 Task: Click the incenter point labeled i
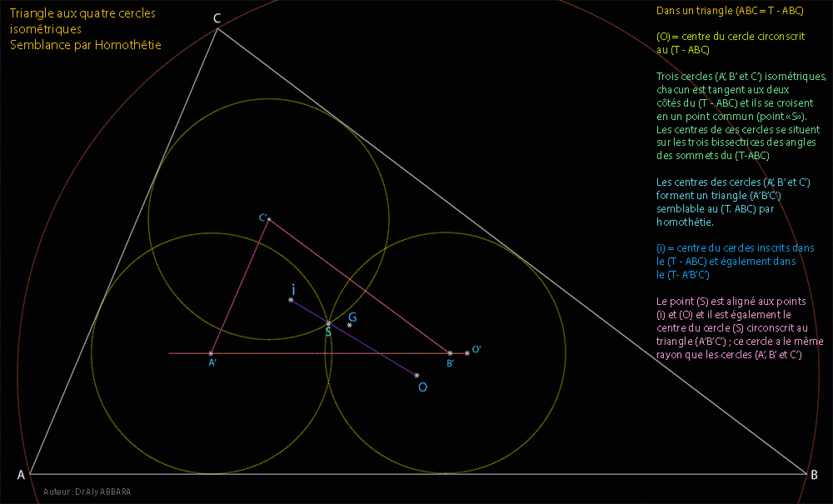[x=291, y=299]
